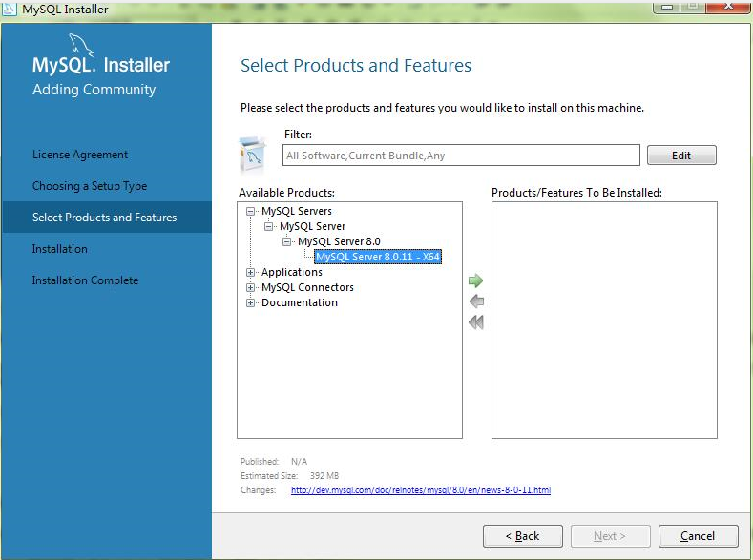Click the Next button
753x560 pixels.
611,536
